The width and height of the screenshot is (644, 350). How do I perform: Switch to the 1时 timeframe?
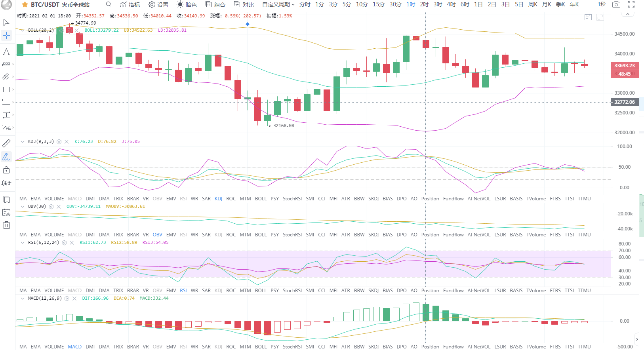(411, 4)
